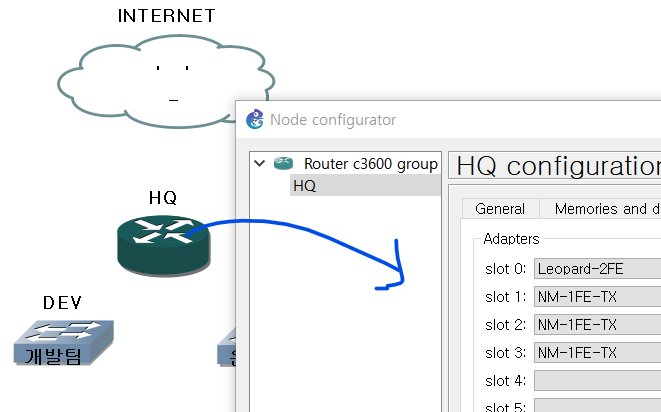Viewport: 661px width, 412px height.
Task: Click the router icon beside Router c3600 group
Action: (x=283, y=163)
